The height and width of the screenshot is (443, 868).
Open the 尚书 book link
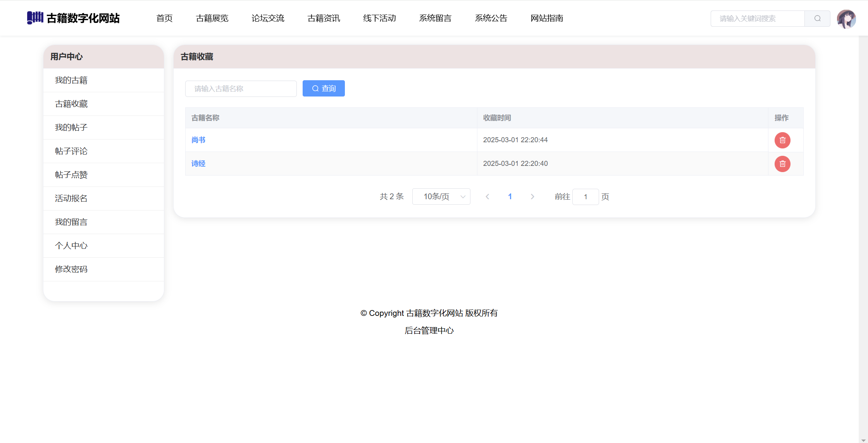198,140
